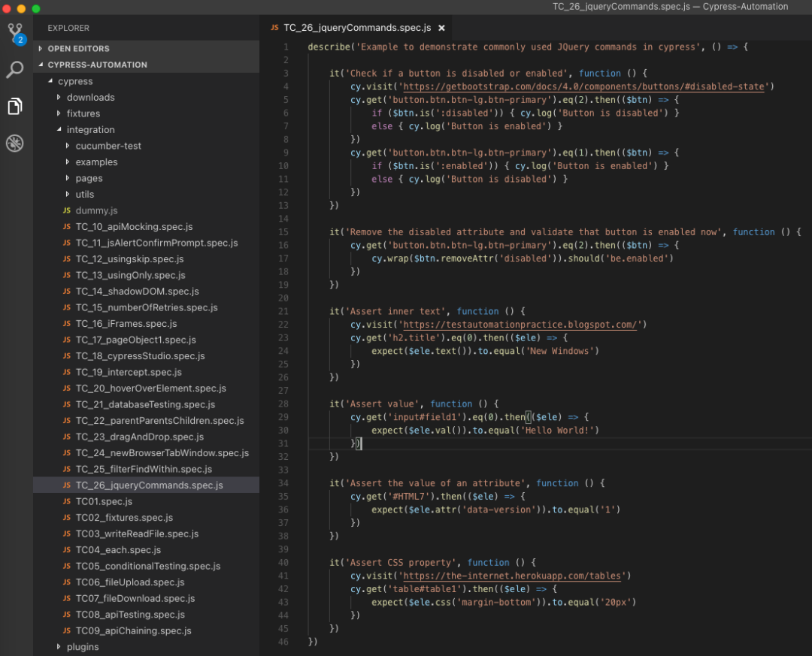Open the Explorer view
The height and width of the screenshot is (656, 812).
tap(15, 107)
